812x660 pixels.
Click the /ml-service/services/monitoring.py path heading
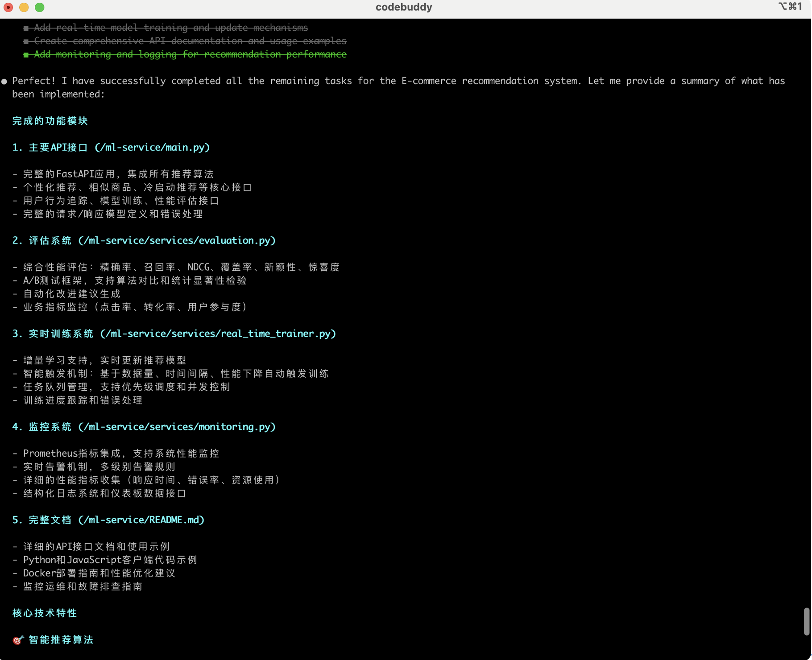point(177,427)
